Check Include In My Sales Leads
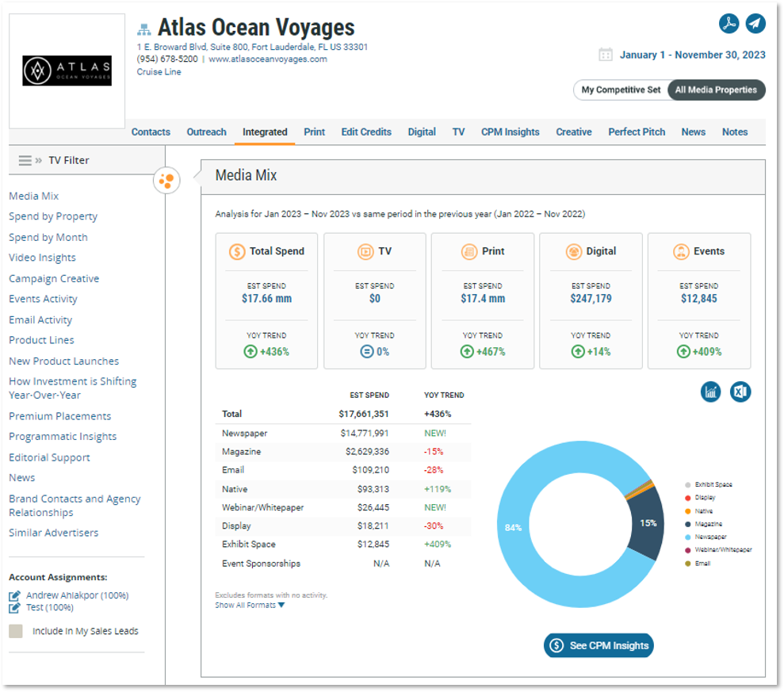 (16, 631)
